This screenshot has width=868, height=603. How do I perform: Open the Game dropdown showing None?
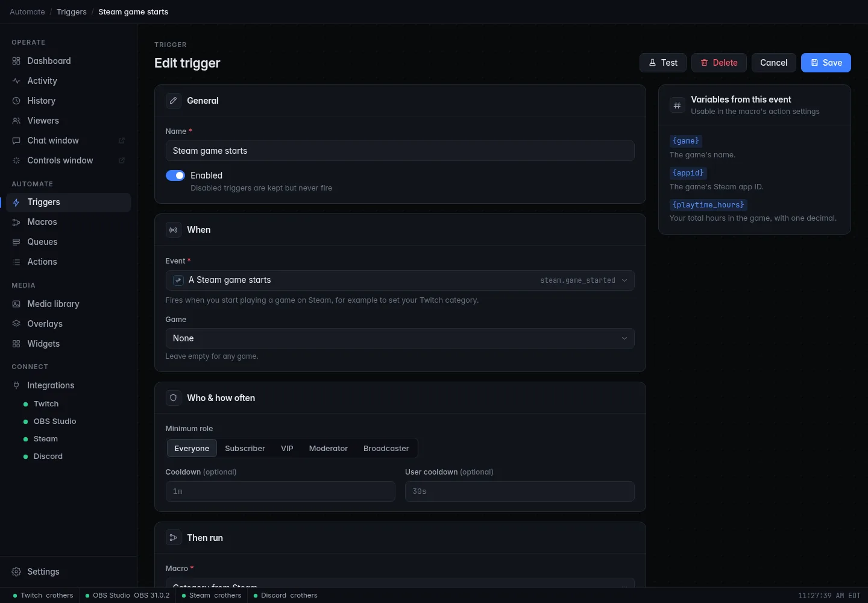[x=400, y=338]
